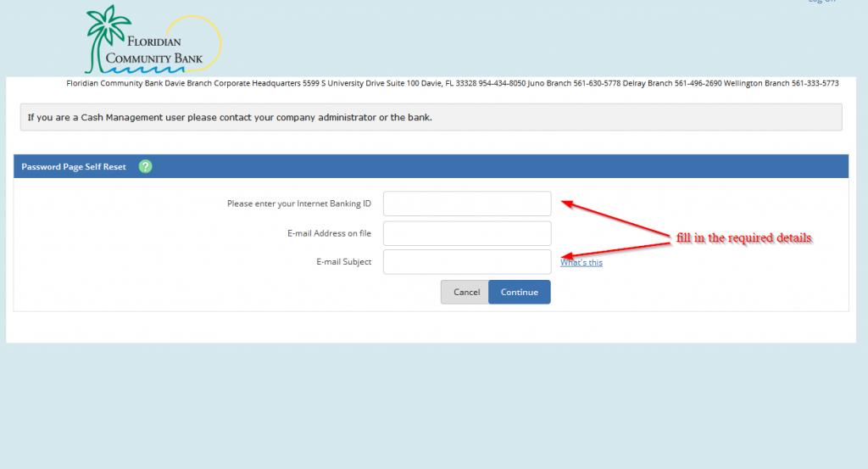The height and width of the screenshot is (469, 868).
Task: Select the E-mail Subject input box
Action: coord(467,262)
